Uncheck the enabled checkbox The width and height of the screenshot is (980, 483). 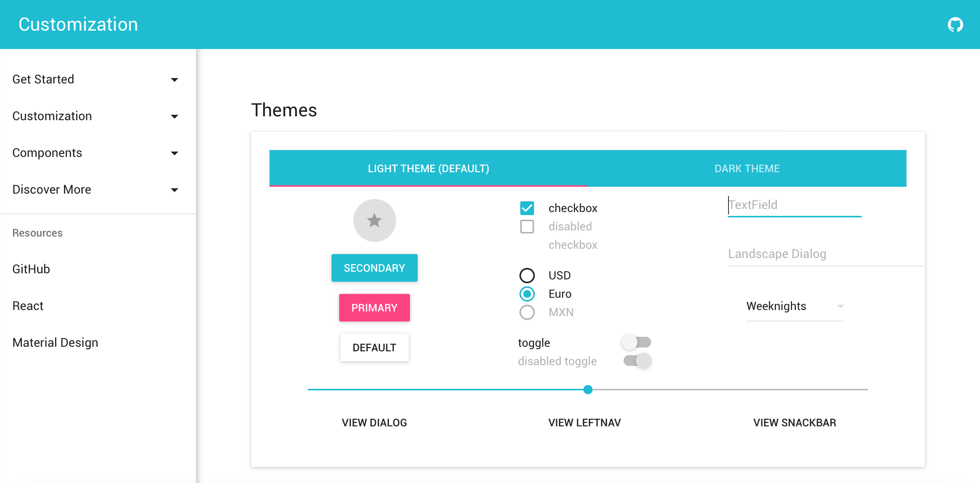point(527,208)
